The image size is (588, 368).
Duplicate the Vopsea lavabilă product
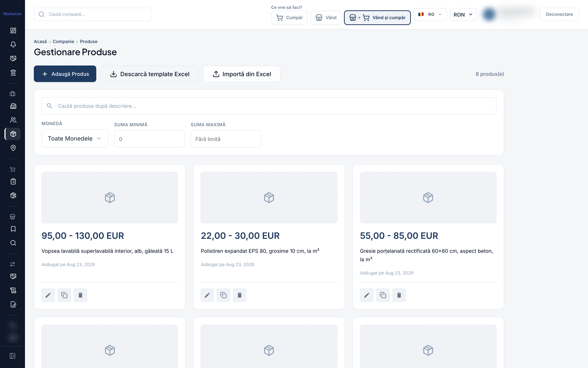[x=64, y=295]
